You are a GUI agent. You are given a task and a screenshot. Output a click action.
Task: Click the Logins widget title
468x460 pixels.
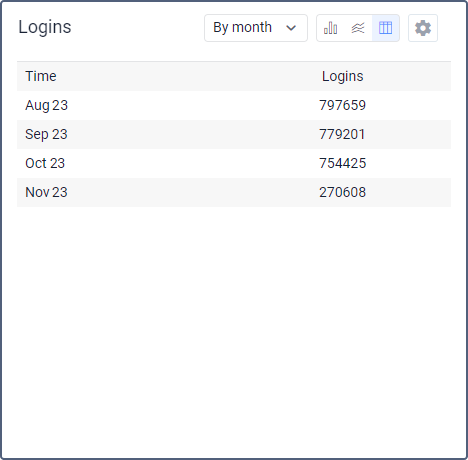pos(45,27)
